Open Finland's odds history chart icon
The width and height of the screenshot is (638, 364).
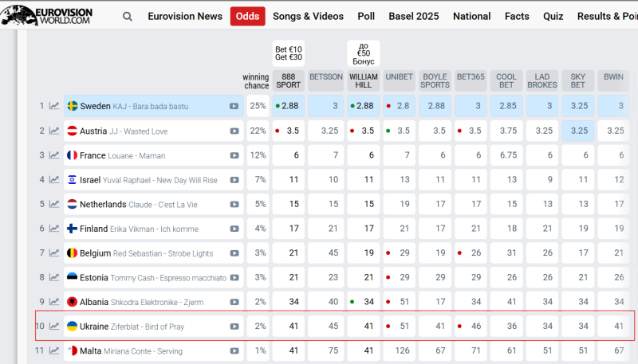54,229
